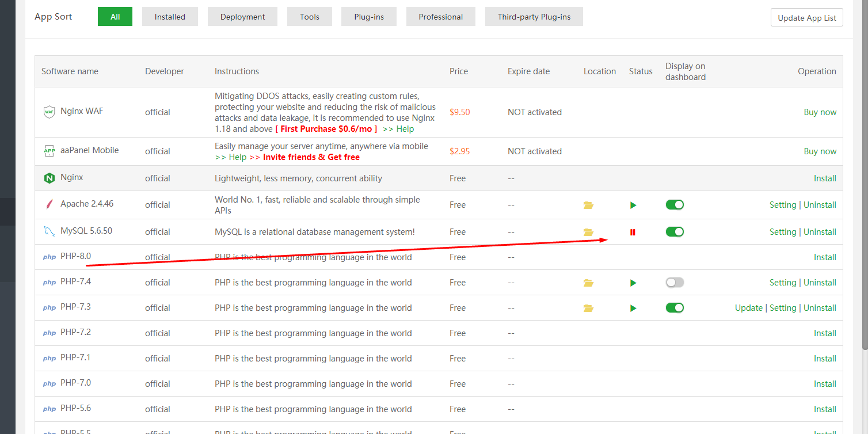Click the PHP-7.1 php logo icon
The image size is (868, 434).
click(x=50, y=359)
